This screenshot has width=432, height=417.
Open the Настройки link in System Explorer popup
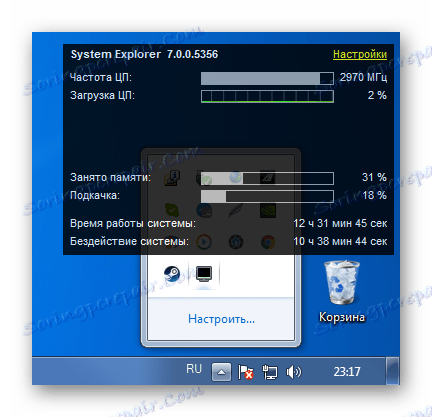[x=360, y=54]
